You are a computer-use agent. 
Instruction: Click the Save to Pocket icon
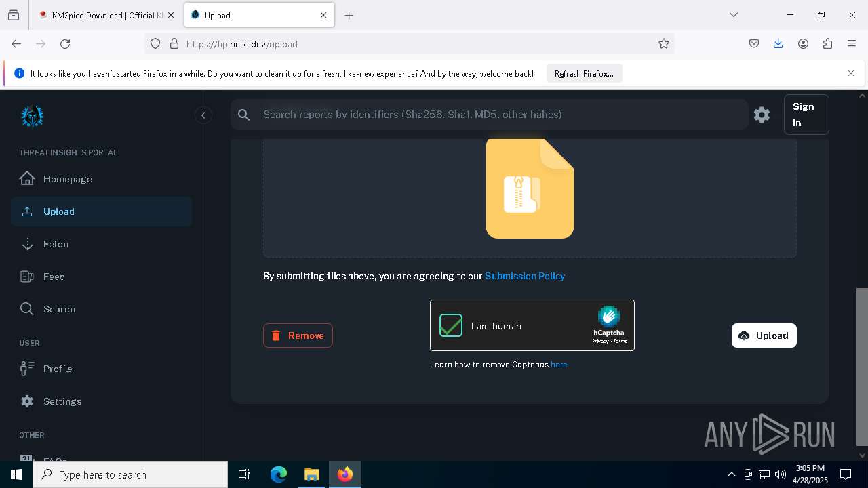[754, 44]
